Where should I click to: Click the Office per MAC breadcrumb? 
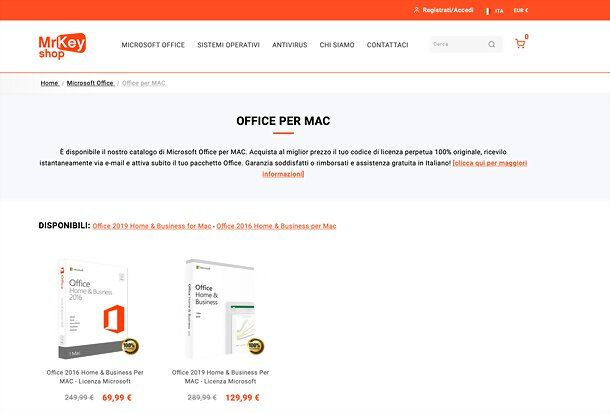[144, 83]
